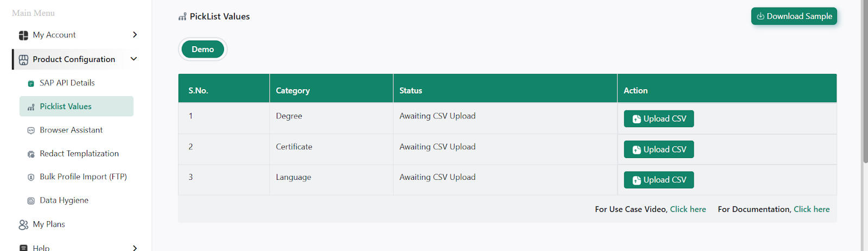
Task: Upload CSV for the Certificate category
Action: 659,149
